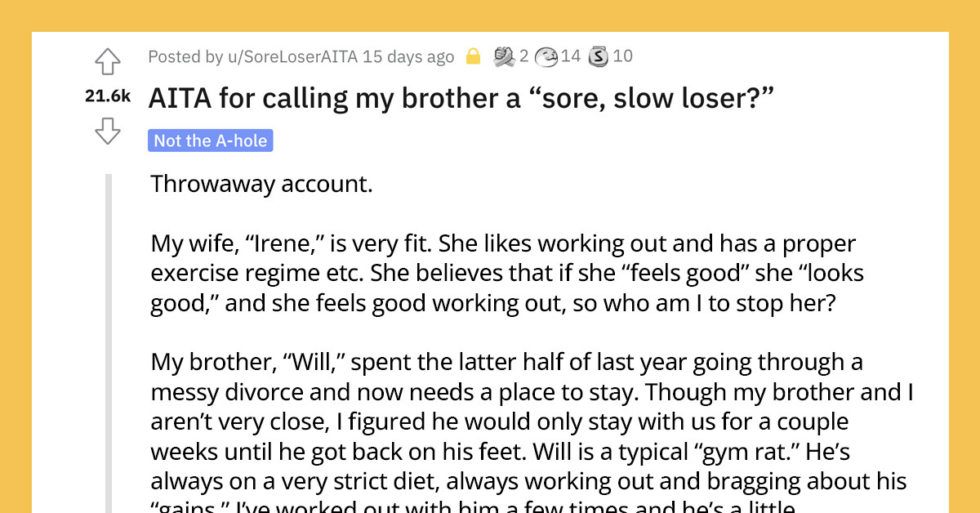Click the yellow archived-post lock icon
The image size is (980, 513).
(x=473, y=56)
